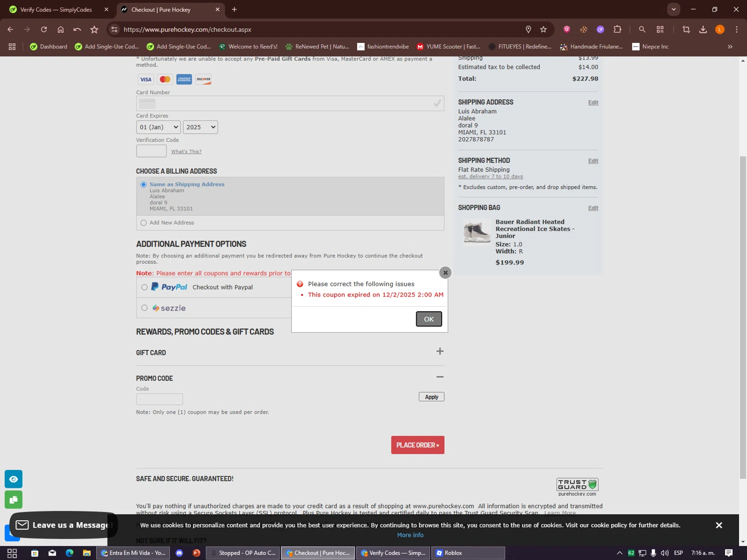Open File Explorer from taskbar
The image size is (747, 560).
click(x=87, y=553)
